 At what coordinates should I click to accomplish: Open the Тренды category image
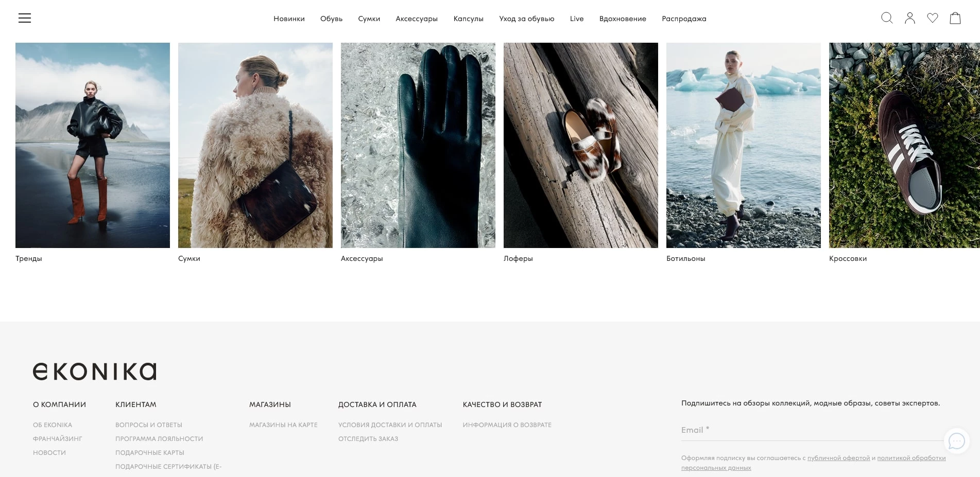(93, 145)
